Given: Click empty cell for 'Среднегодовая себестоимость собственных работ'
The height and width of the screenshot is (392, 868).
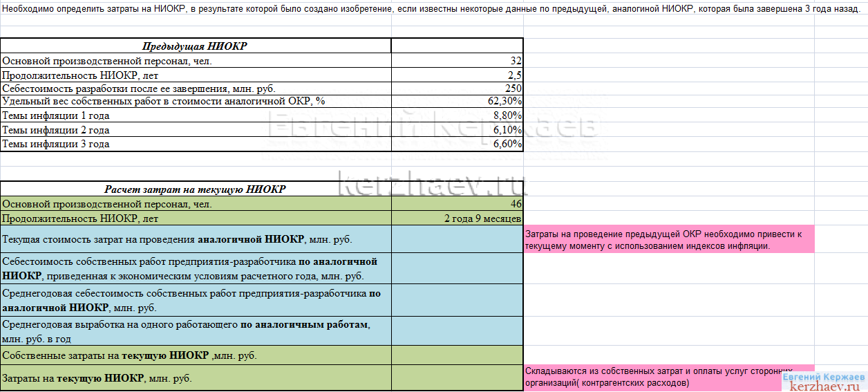Looking at the screenshot, I should point(457,300).
